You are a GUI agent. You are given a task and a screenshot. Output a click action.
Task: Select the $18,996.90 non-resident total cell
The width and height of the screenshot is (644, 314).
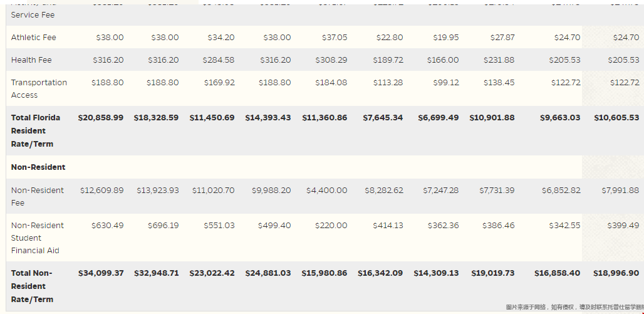(616, 273)
